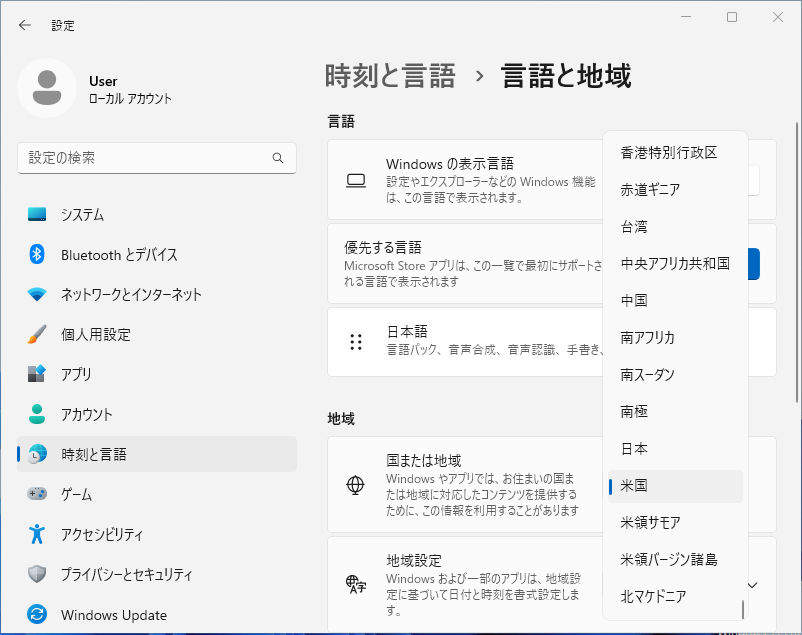This screenshot has width=802, height=635.
Task: Click the アクセシビリティ figure icon
Action: click(37, 534)
